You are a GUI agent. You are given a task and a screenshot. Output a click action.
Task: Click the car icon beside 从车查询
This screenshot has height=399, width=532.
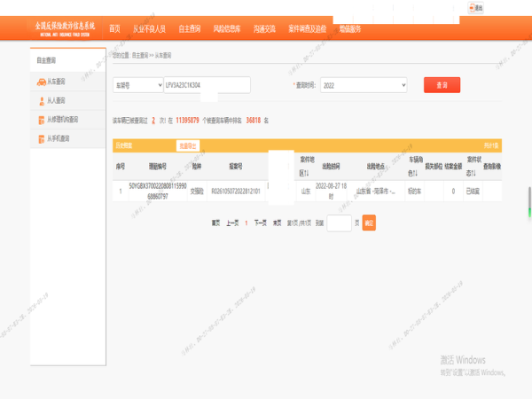42,82
